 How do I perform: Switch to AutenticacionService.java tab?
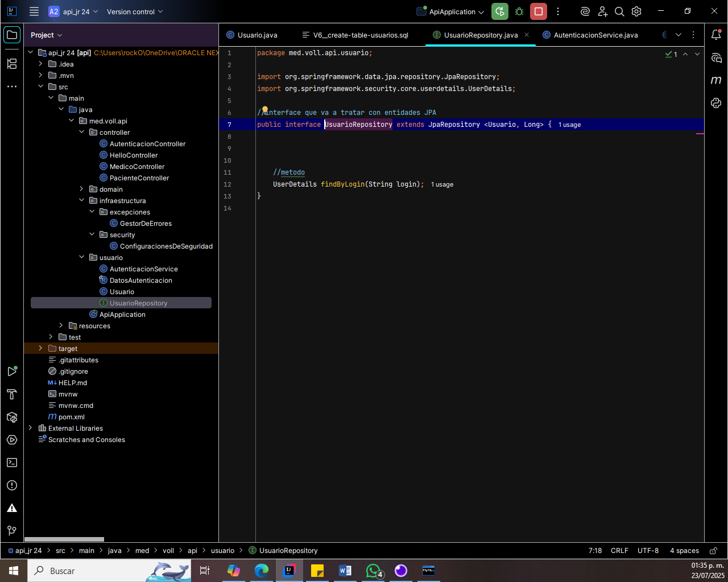590,35
